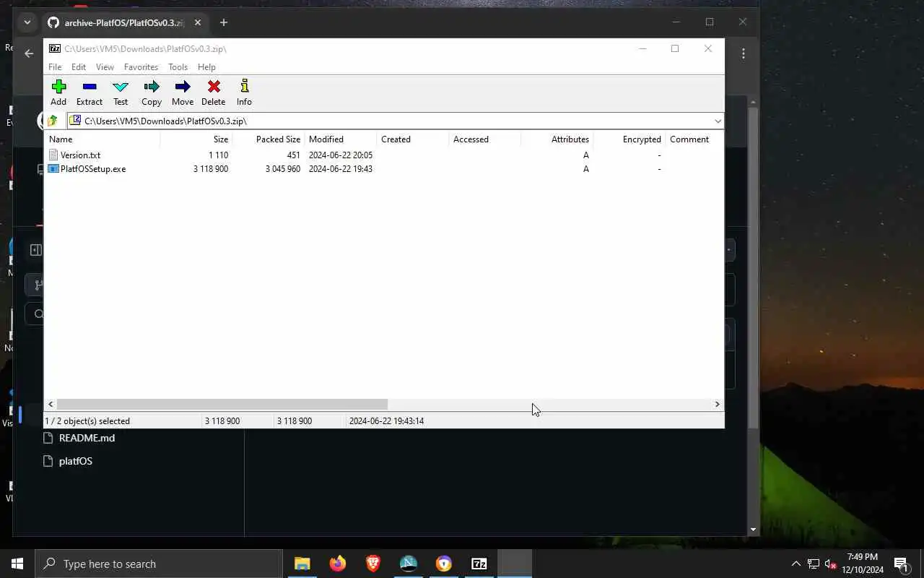924x578 pixels.
Task: Click the browser page vertical scrollbar
Action: pyautogui.click(x=753, y=267)
